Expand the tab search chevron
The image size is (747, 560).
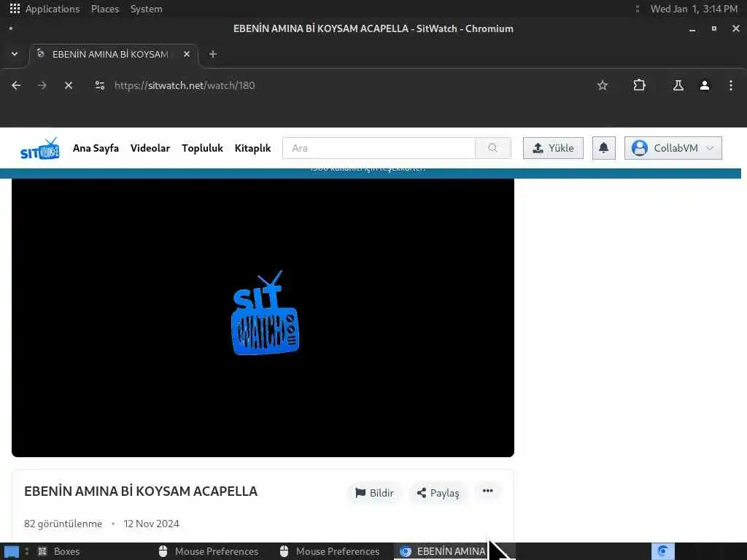point(15,54)
